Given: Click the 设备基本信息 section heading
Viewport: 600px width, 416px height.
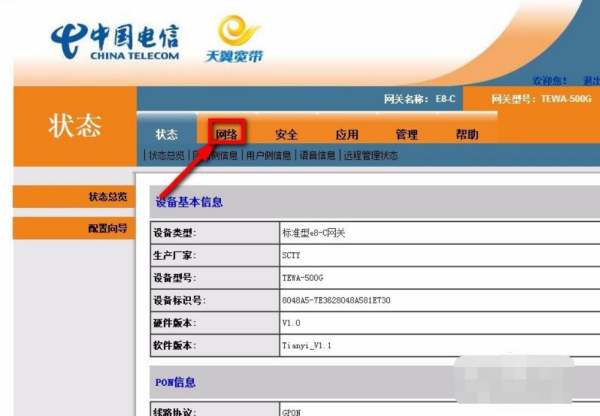Looking at the screenshot, I should click(x=189, y=202).
